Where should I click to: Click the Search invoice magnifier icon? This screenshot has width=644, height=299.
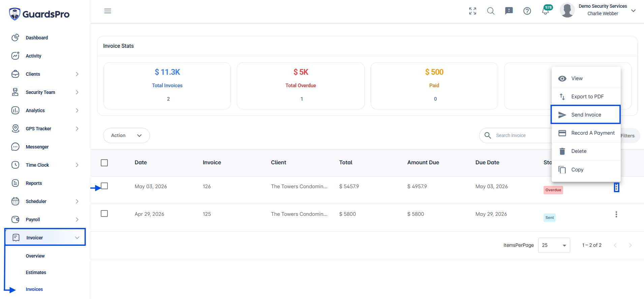coord(488,135)
